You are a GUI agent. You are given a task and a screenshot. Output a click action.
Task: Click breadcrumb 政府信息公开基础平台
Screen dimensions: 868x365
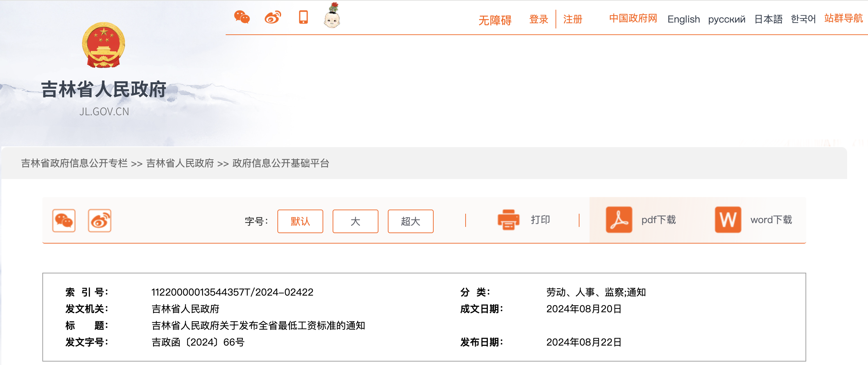281,163
